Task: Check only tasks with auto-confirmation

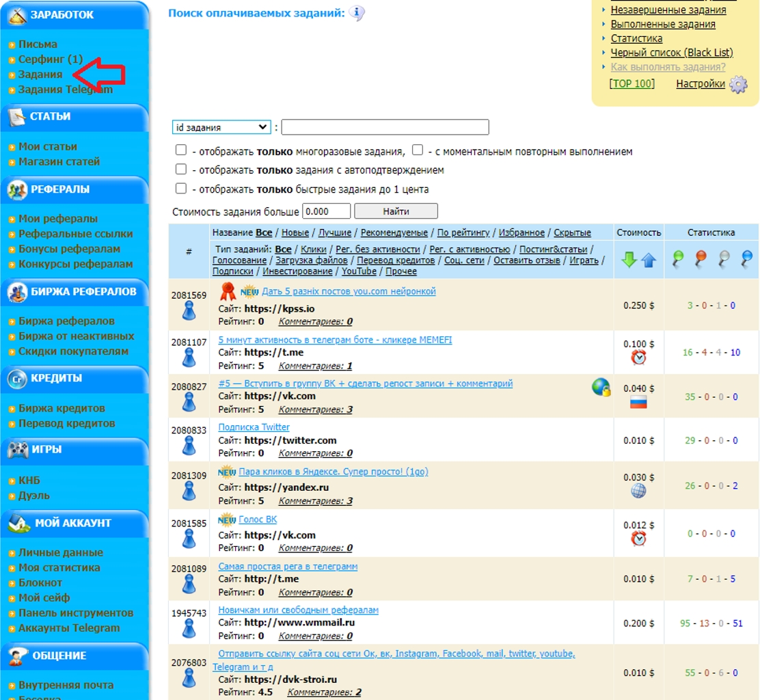Action: coord(181,169)
